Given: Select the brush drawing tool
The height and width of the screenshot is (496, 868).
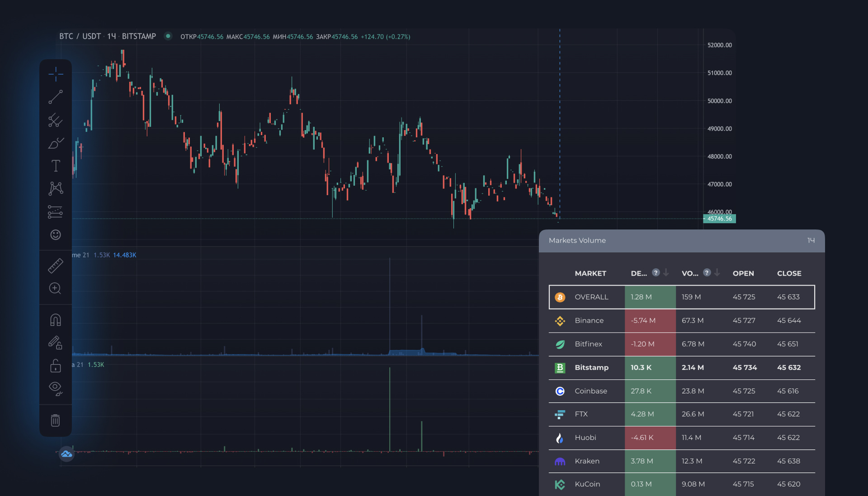Looking at the screenshot, I should pyautogui.click(x=56, y=143).
